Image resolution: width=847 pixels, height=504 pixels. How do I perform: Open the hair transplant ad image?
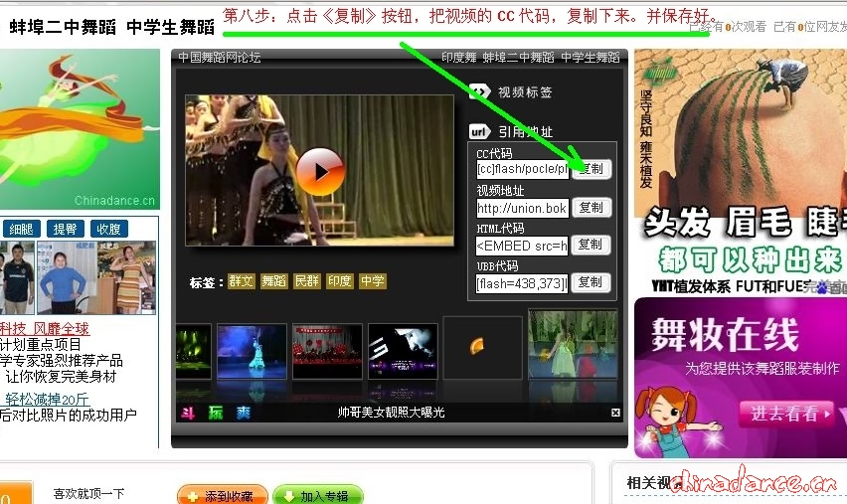tap(741, 172)
